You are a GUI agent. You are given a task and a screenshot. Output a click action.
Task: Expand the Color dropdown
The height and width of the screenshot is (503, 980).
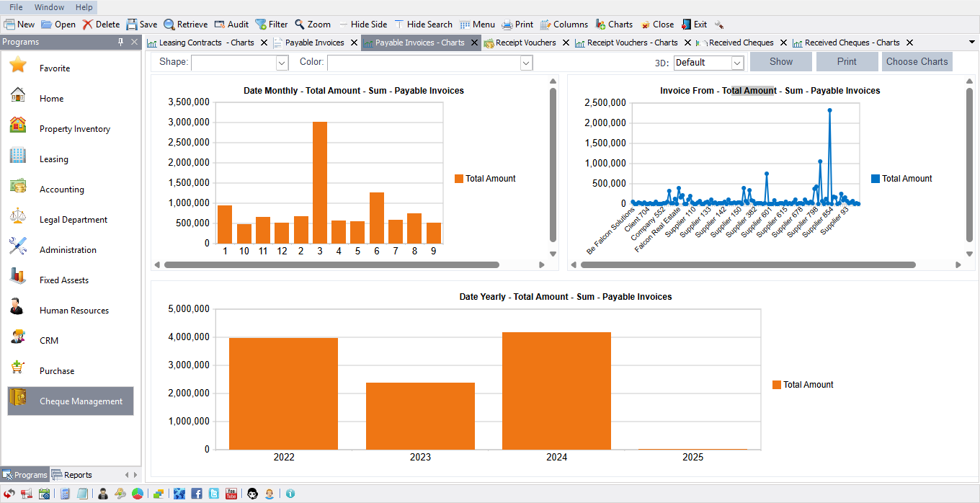click(525, 63)
